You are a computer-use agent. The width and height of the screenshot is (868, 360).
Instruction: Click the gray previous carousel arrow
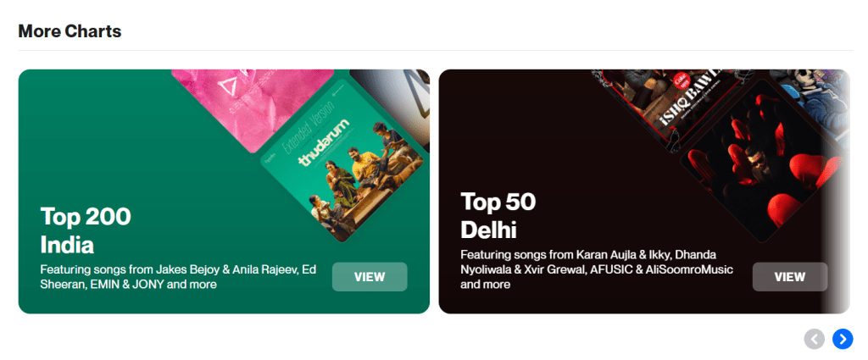click(x=815, y=339)
